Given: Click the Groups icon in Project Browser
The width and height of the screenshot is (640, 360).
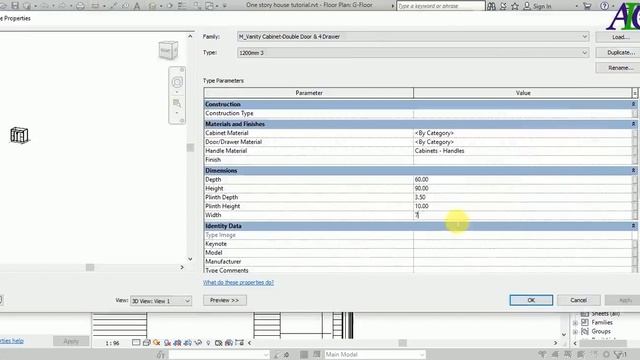Looking at the screenshot, I should (585, 331).
